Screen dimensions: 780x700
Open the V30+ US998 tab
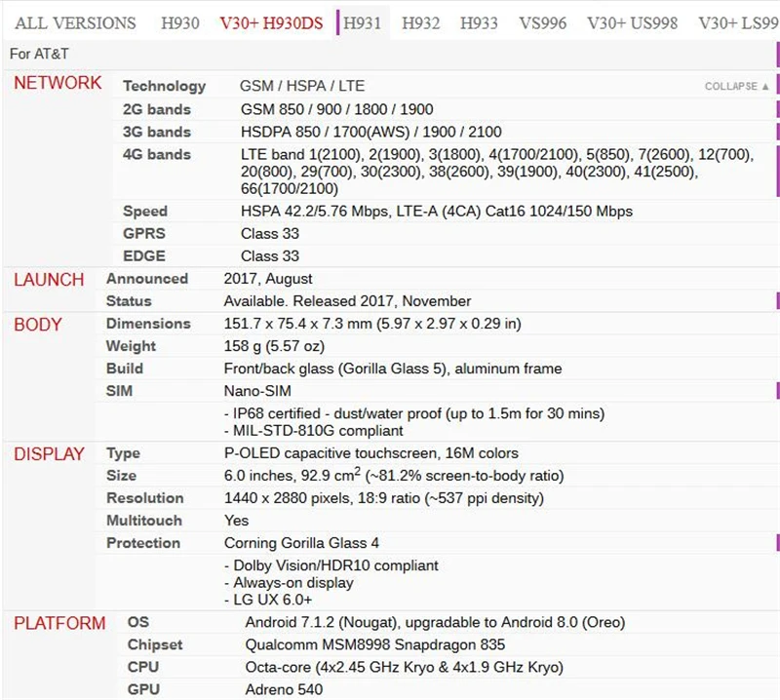(x=632, y=22)
